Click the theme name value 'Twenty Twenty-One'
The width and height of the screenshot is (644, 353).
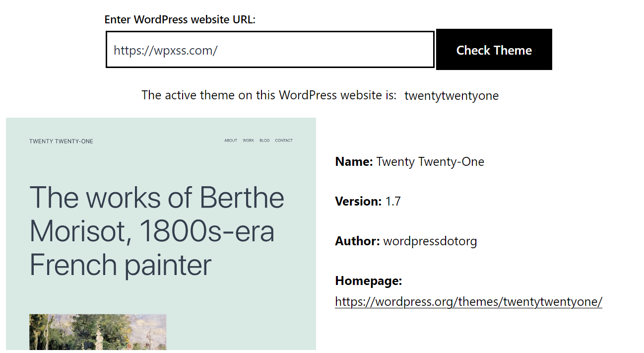pos(430,162)
